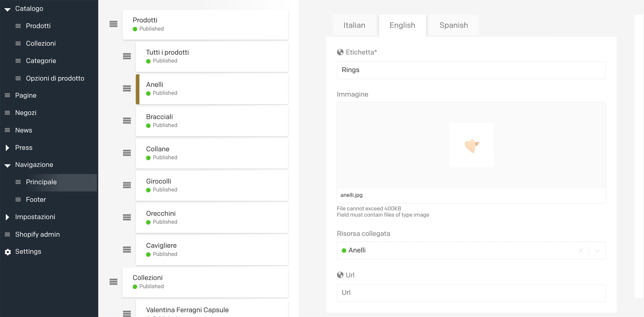Viewport: 644px width, 317px height.
Task: Switch to the Spanish tab
Action: click(x=453, y=25)
